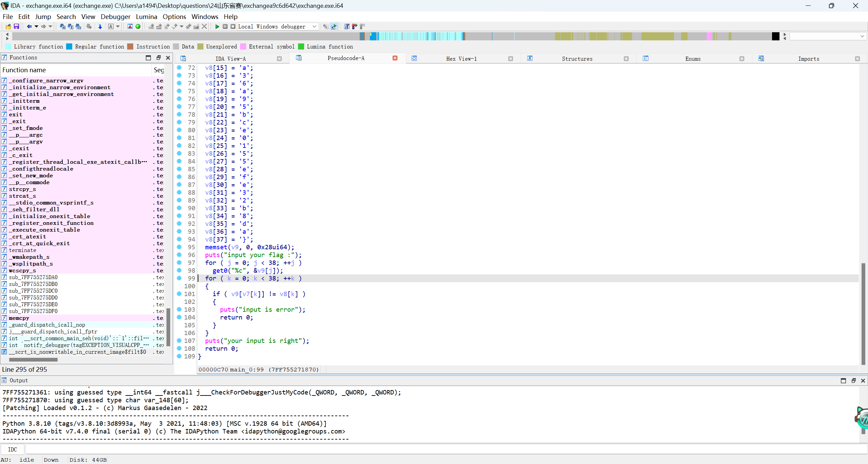Click the highlighted C pseudocode switch icon
This screenshot has width=868, height=464.
334,26
